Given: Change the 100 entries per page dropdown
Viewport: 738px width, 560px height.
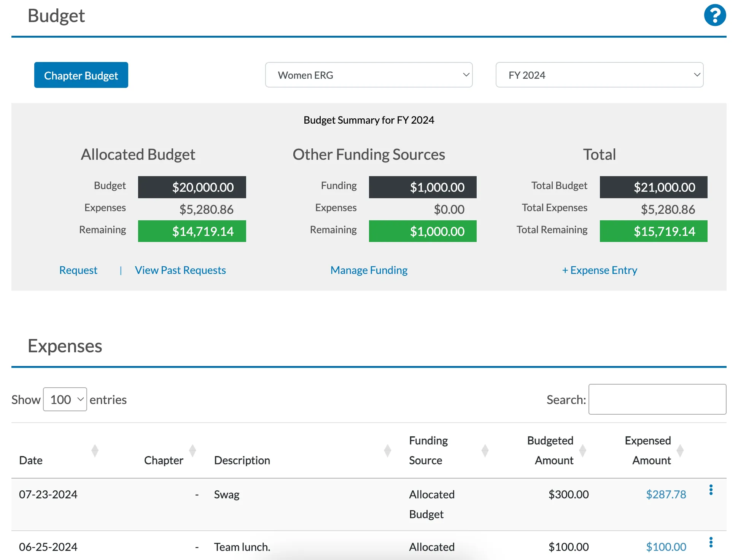Looking at the screenshot, I should 65,399.
